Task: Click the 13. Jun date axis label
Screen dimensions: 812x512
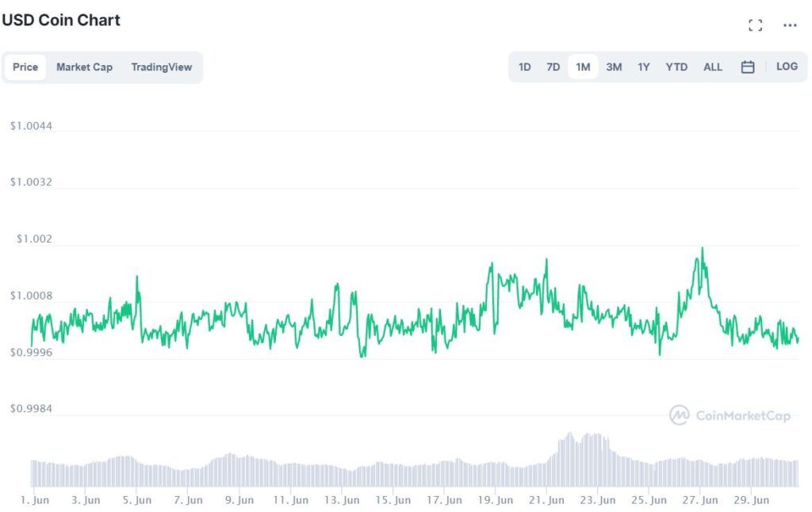Action: coord(342,500)
